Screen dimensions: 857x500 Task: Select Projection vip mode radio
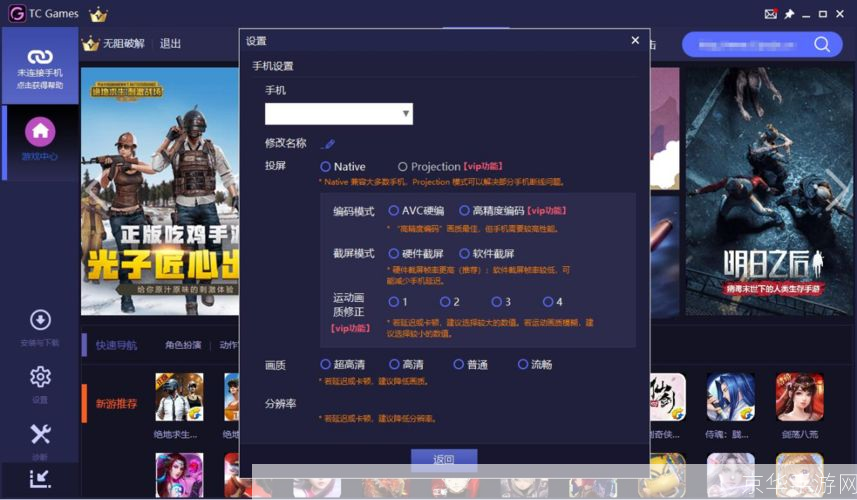tap(403, 167)
